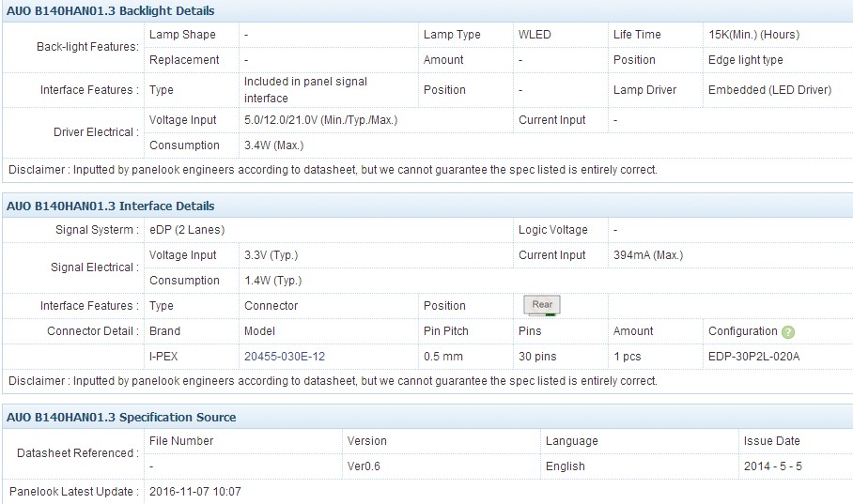Select the 'English' language cell
The image size is (853, 504).
[x=566, y=466]
